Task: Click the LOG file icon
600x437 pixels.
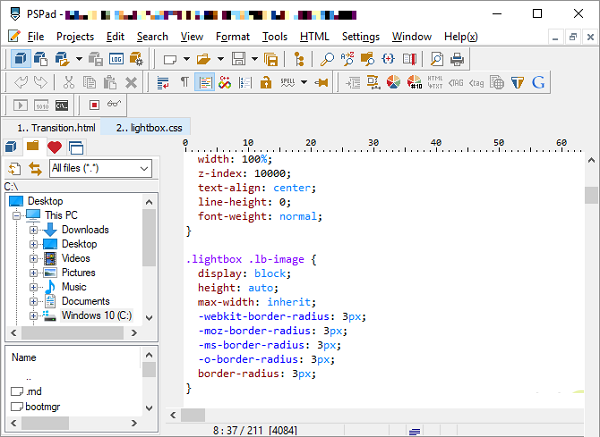Action: point(117,59)
